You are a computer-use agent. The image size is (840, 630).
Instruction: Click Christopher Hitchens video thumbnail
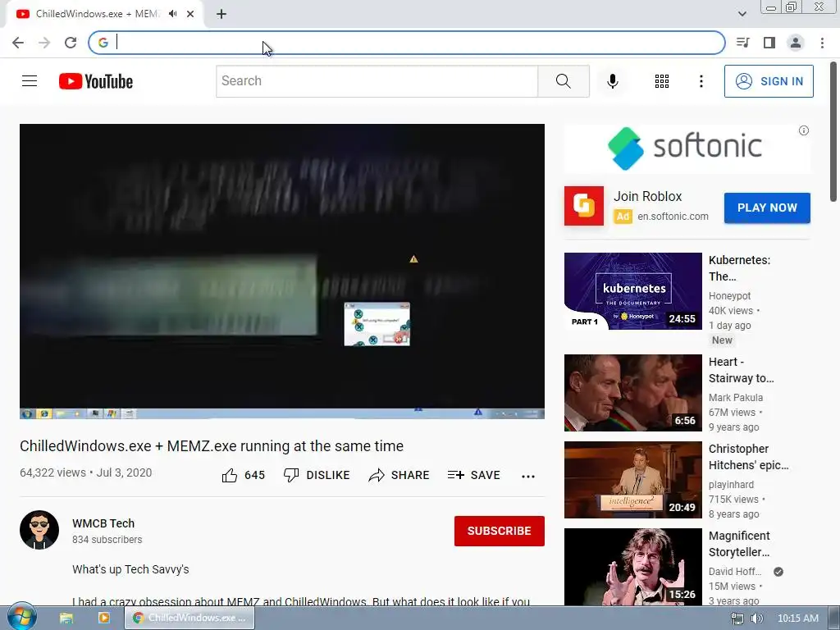[x=632, y=479]
